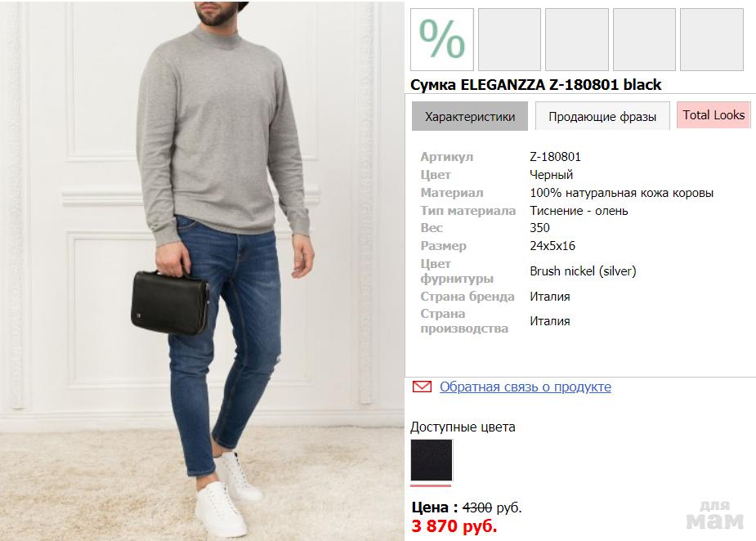756x541 pixels.
Task: Click the 'для мам' watermark logo
Action: coord(714,515)
